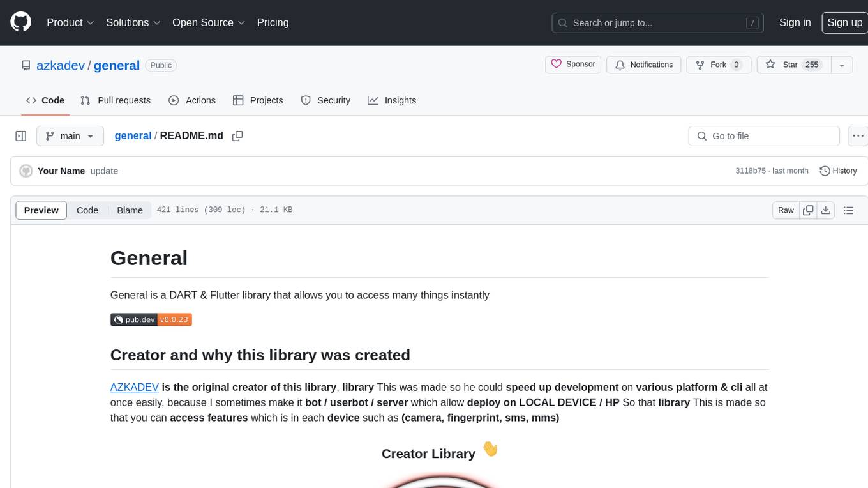
Task: Click the Go to file search box
Action: point(764,136)
